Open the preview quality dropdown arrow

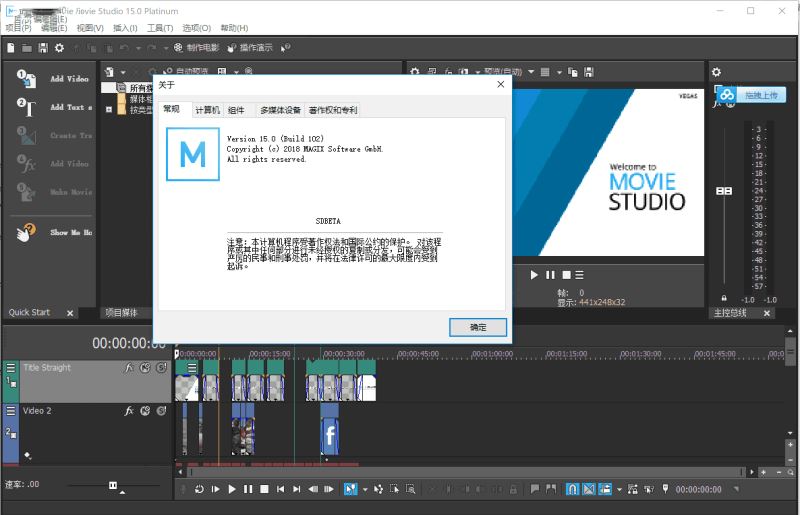531,72
